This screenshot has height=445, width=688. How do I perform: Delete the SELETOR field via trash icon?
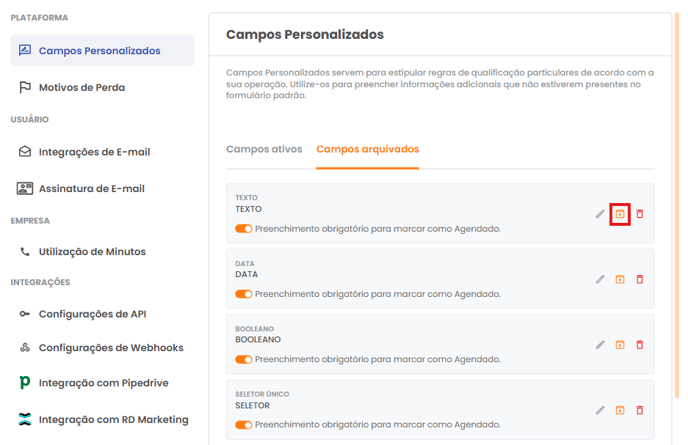640,410
